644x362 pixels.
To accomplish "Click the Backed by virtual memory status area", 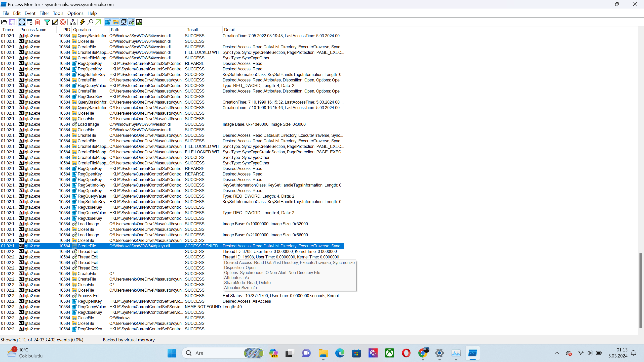I will pos(129,340).
